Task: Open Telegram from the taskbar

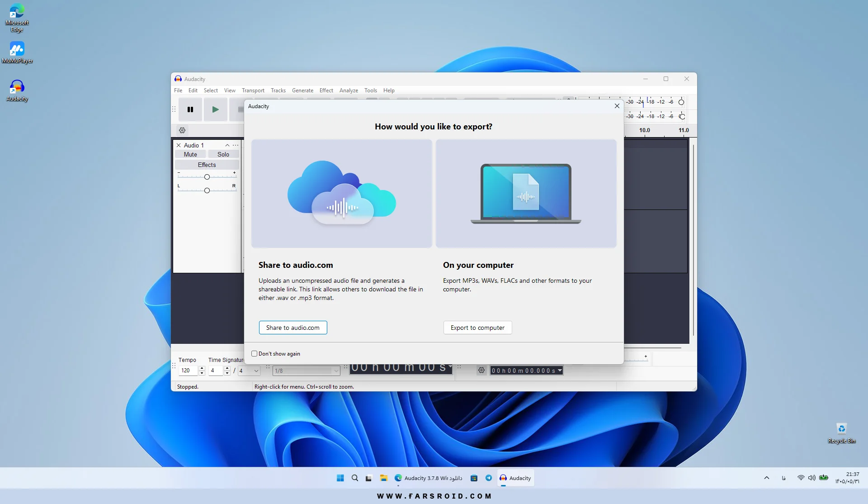Action: 489,478
